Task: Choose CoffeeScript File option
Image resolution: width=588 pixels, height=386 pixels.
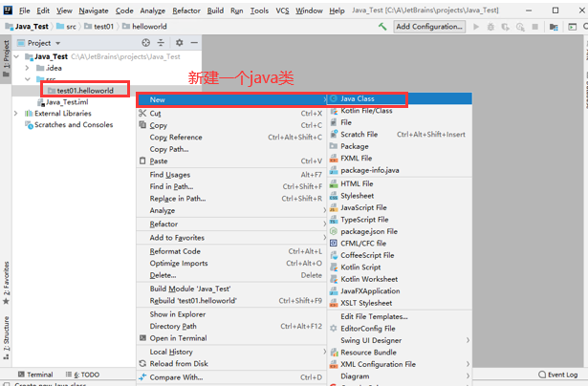Action: [400, 255]
